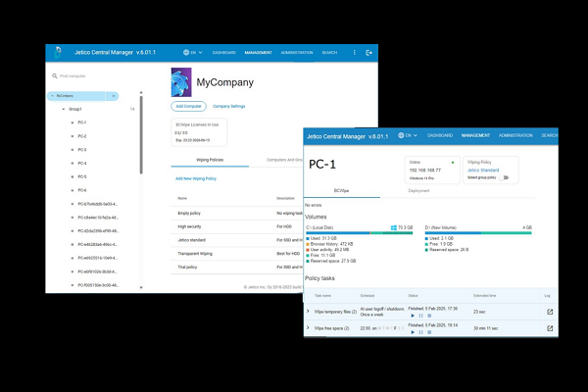The image size is (588, 392).
Task: Collapse the MyCompany tree node
Action: 51,96
